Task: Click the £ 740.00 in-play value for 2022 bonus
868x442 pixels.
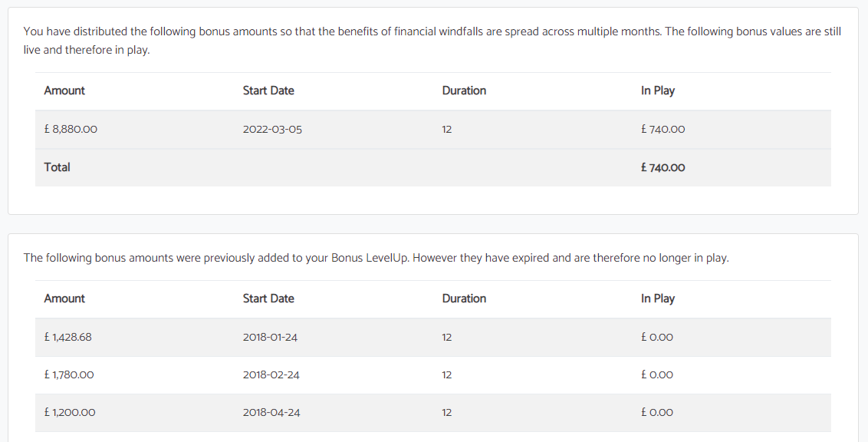Action: (663, 129)
